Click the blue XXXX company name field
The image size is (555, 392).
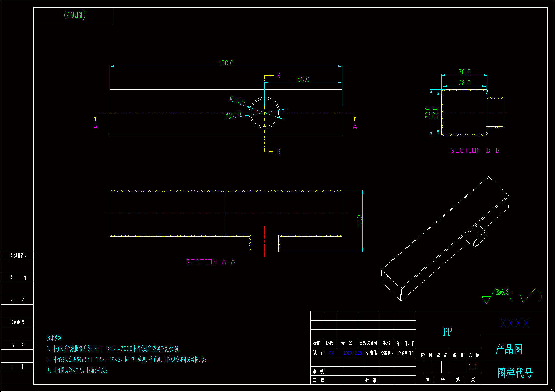point(514,323)
